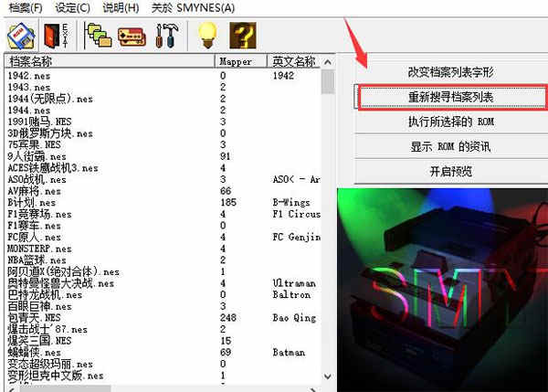The width and height of the screenshot is (548, 392).
Task: Click the 执行所选择的 ROM button
Action: pos(451,122)
